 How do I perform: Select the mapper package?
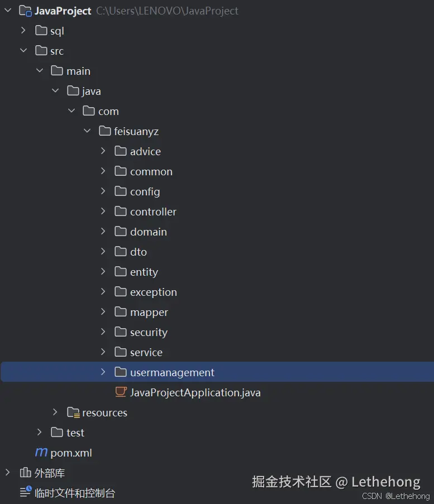coord(149,312)
